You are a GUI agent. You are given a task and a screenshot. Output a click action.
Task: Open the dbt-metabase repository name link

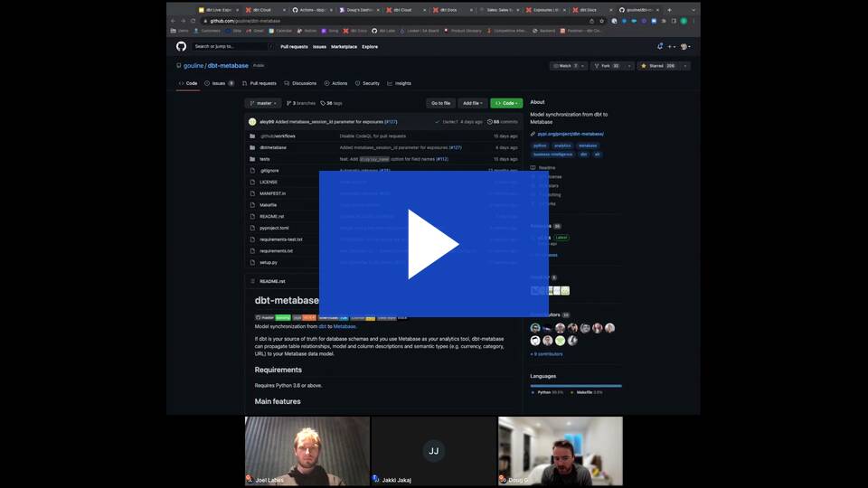coord(228,66)
